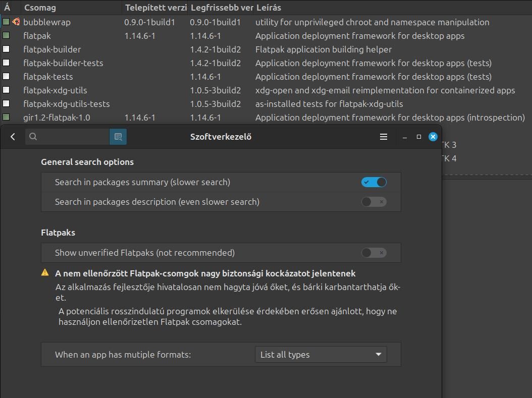Toggle the search-options button beside search box
The height and width of the screenshot is (398, 532).
[x=118, y=137]
